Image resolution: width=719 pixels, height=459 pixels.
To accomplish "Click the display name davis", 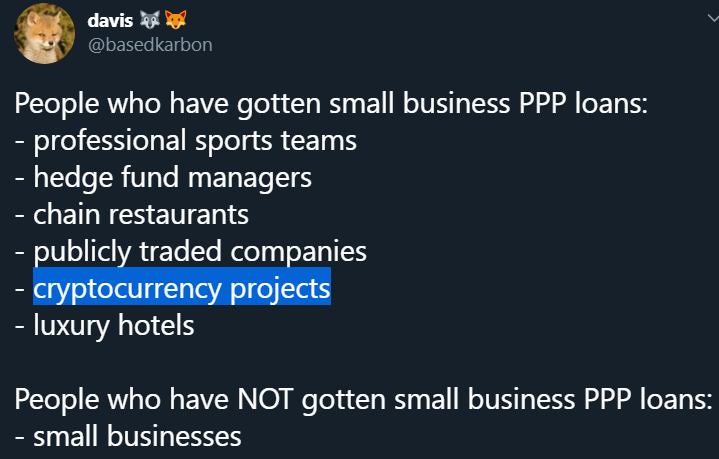I will (x=110, y=20).
